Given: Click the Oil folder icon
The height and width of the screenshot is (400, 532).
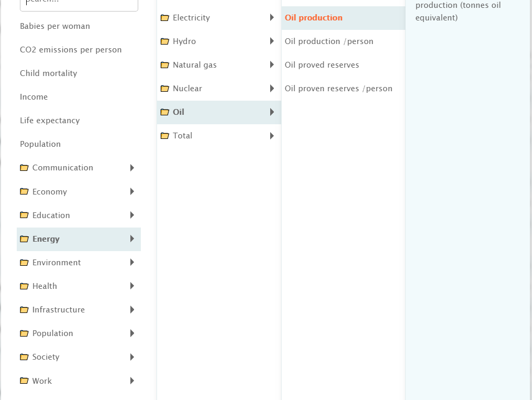Looking at the screenshot, I should coord(164,112).
